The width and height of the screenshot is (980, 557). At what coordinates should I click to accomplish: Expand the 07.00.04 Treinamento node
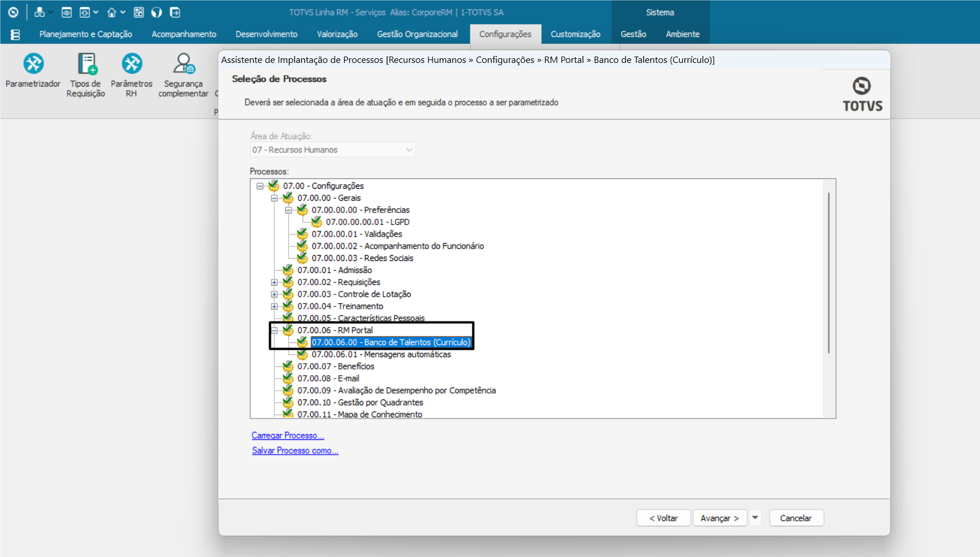click(274, 306)
